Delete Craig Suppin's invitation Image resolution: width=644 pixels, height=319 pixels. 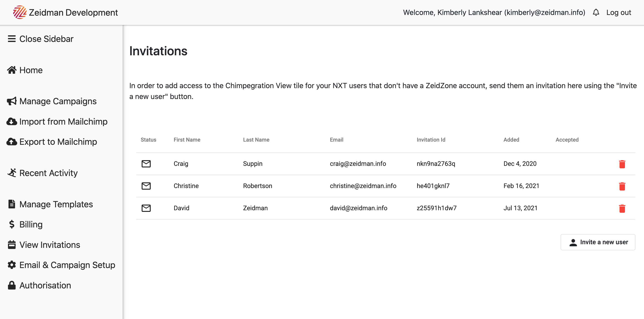click(x=622, y=164)
